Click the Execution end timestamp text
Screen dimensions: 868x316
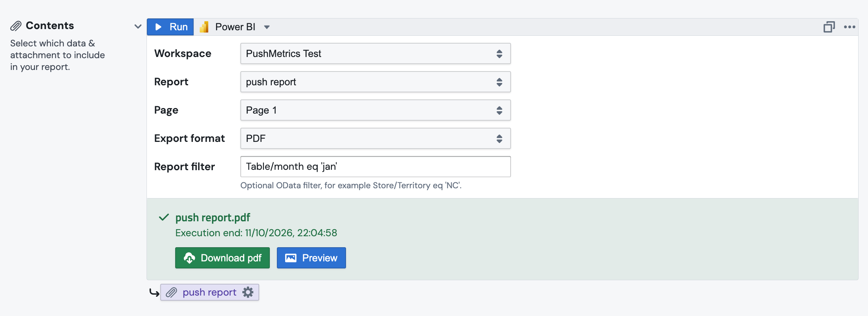click(256, 233)
